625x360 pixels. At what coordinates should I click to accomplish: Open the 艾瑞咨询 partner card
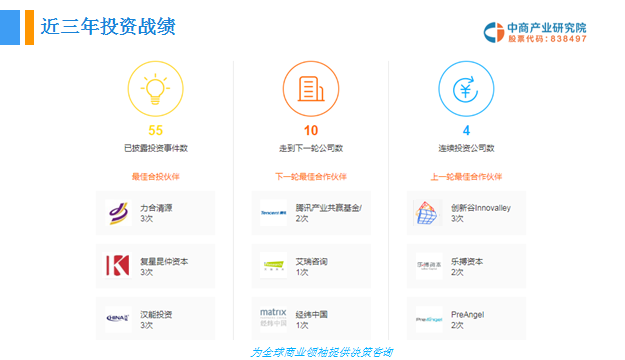point(311,266)
